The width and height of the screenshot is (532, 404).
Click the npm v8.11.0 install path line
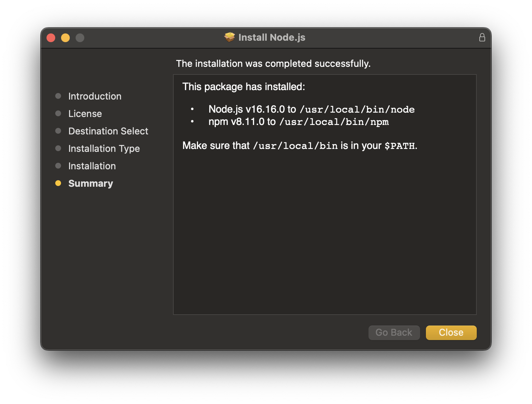coord(298,122)
